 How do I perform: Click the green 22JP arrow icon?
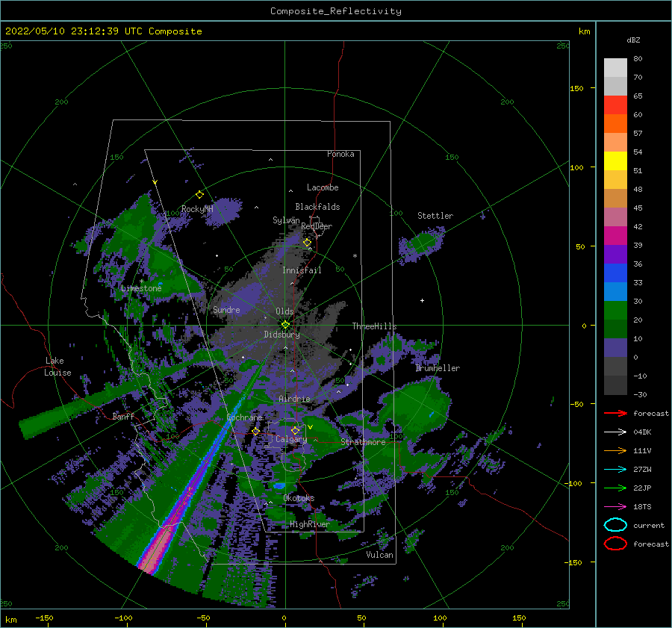tap(615, 488)
